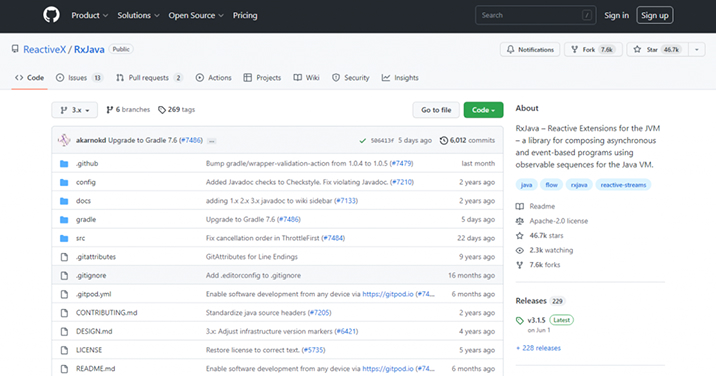Open the Issues tab
Screen dimensions: 716x376
pos(79,78)
